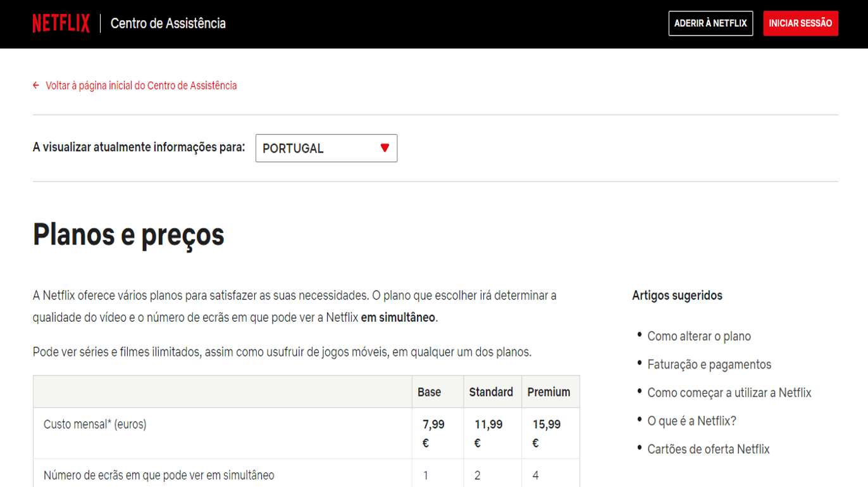Image resolution: width=868 pixels, height=487 pixels.
Task: Open the Cartões de oferta Netflix article
Action: tap(708, 450)
